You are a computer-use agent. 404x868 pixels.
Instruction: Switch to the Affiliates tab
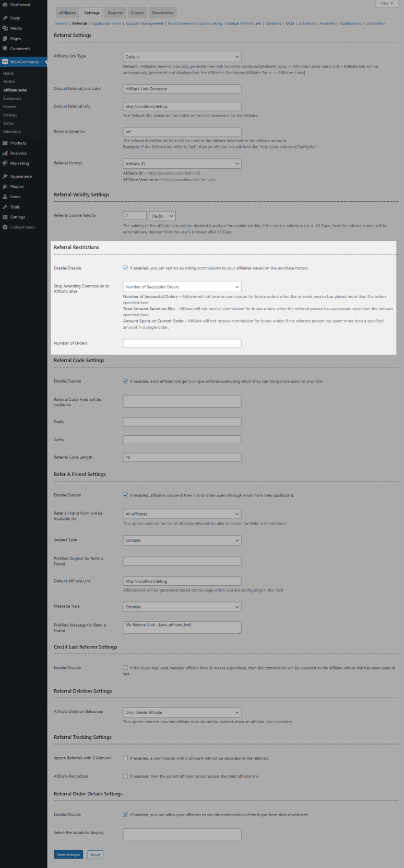[x=67, y=13]
